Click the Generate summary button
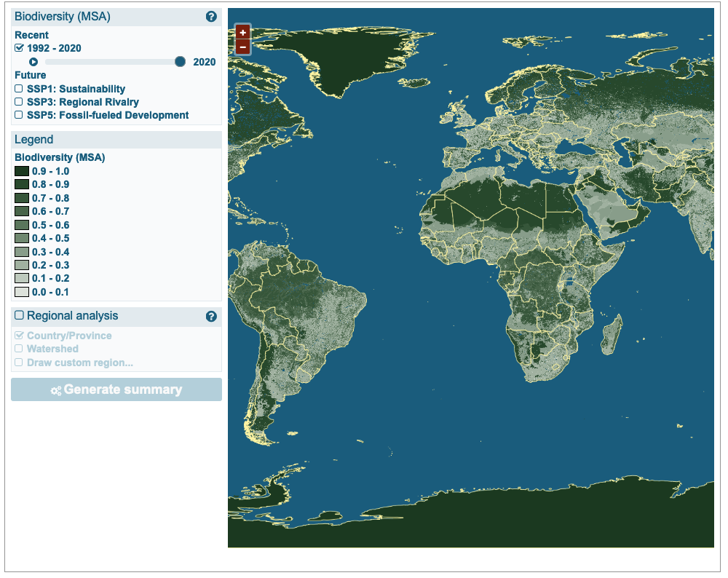 (x=116, y=389)
